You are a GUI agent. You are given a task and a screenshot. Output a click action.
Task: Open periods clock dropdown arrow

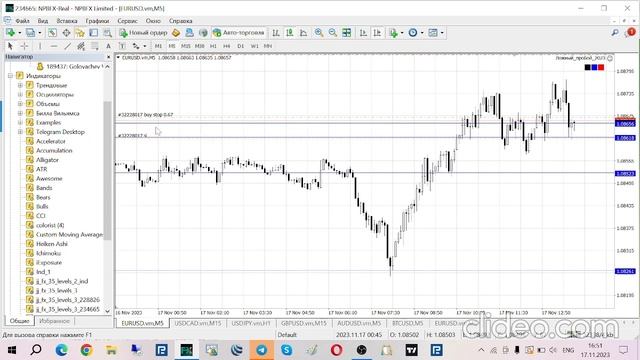pyautogui.click(x=422, y=33)
